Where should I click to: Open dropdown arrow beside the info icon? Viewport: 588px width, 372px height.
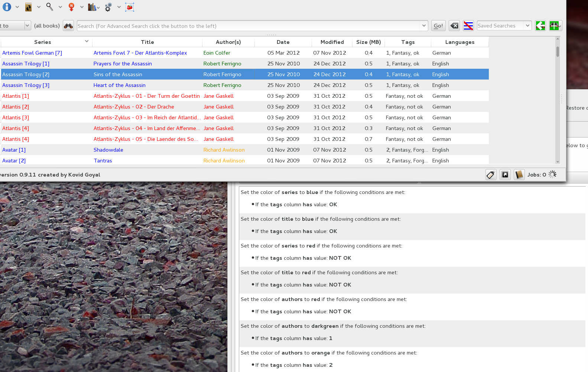(17, 7)
